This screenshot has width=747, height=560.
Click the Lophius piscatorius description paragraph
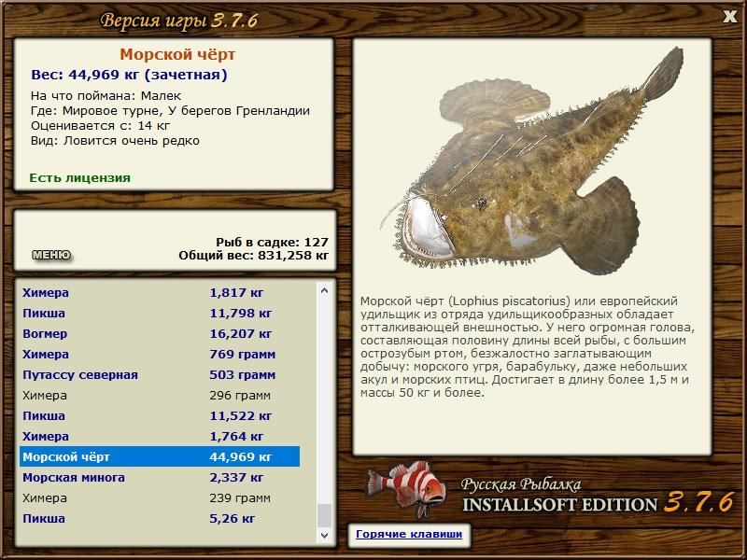(x=528, y=347)
